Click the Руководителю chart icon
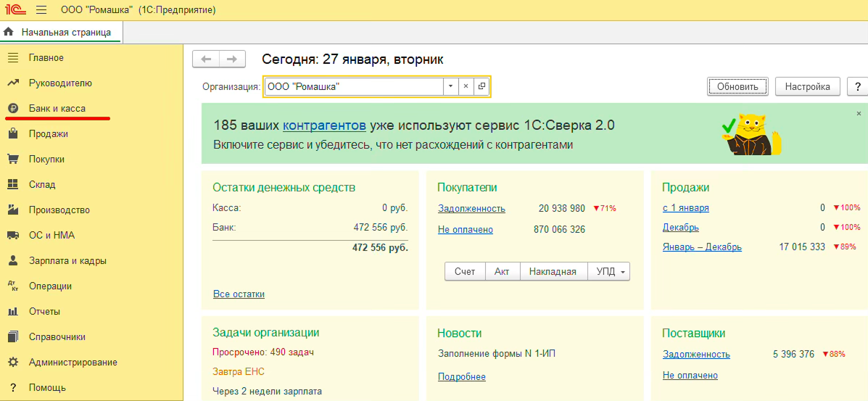This screenshot has height=401, width=868. pos(13,83)
